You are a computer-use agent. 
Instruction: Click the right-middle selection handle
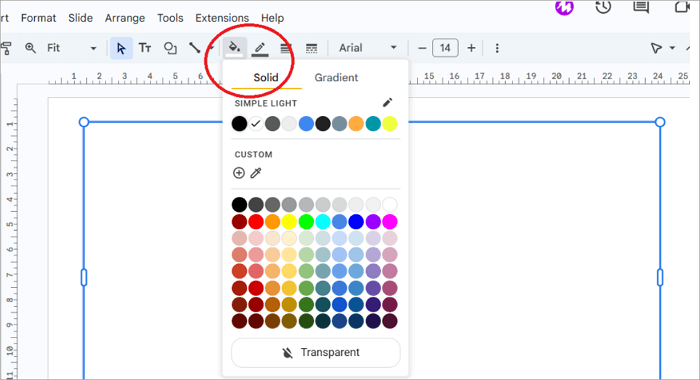pyautogui.click(x=660, y=277)
